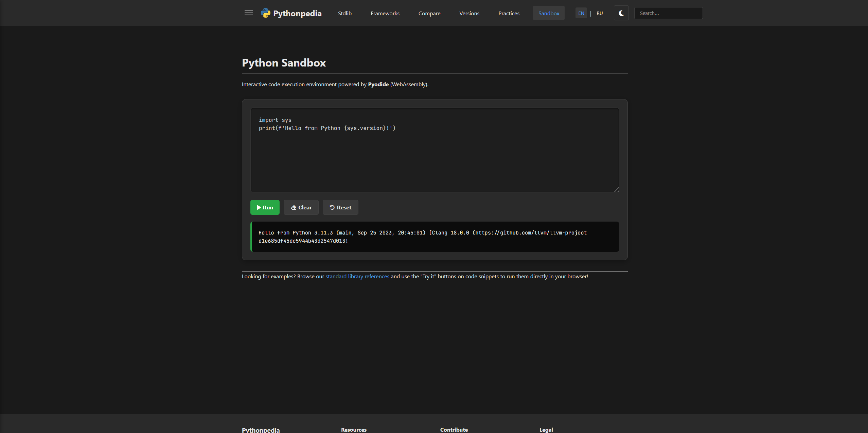The image size is (868, 433).
Task: Open the Versions page
Action: pos(469,13)
